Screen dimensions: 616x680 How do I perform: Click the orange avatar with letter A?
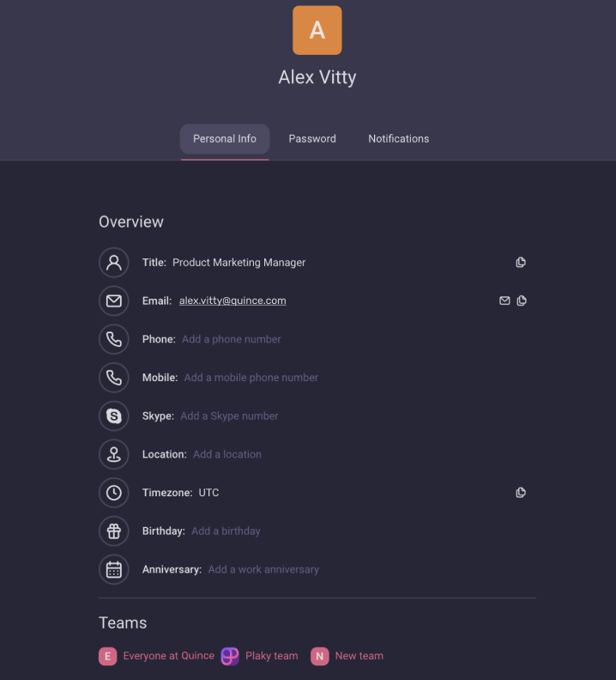[x=317, y=30]
